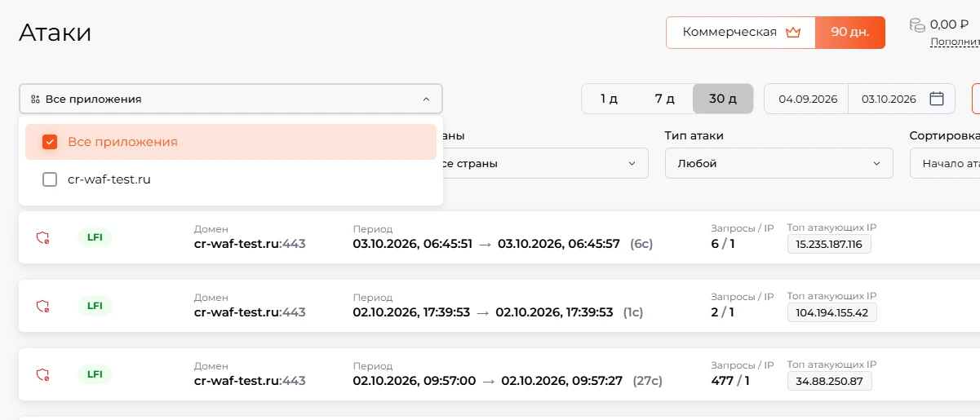Screen dimensions: 980x420
Task: Check the cr-waf-test.ru checkbox
Action: pyautogui.click(x=50, y=179)
